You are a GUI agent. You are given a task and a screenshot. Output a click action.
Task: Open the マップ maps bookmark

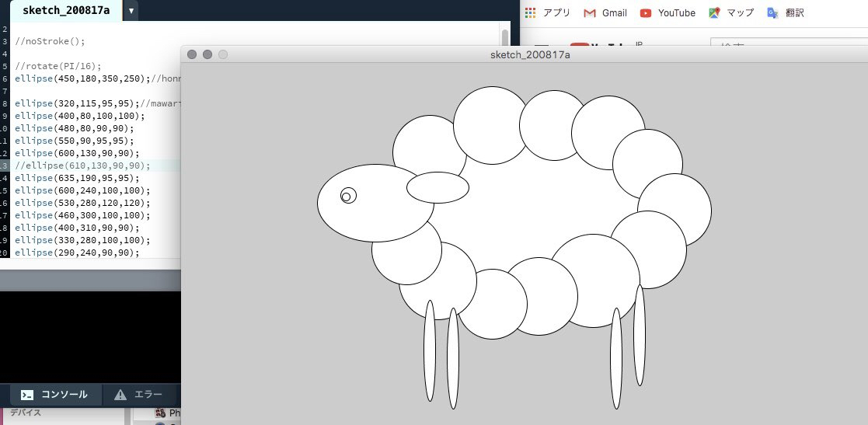pos(731,12)
